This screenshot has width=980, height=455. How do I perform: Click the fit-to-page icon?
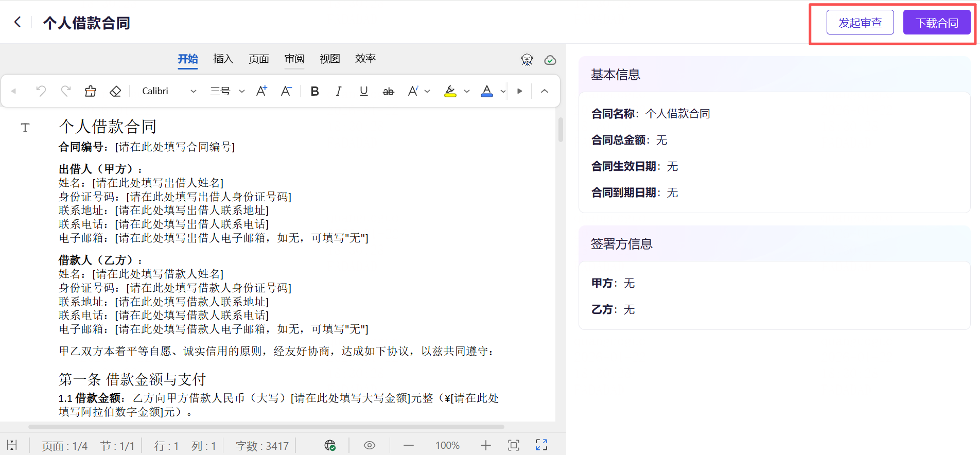514,445
